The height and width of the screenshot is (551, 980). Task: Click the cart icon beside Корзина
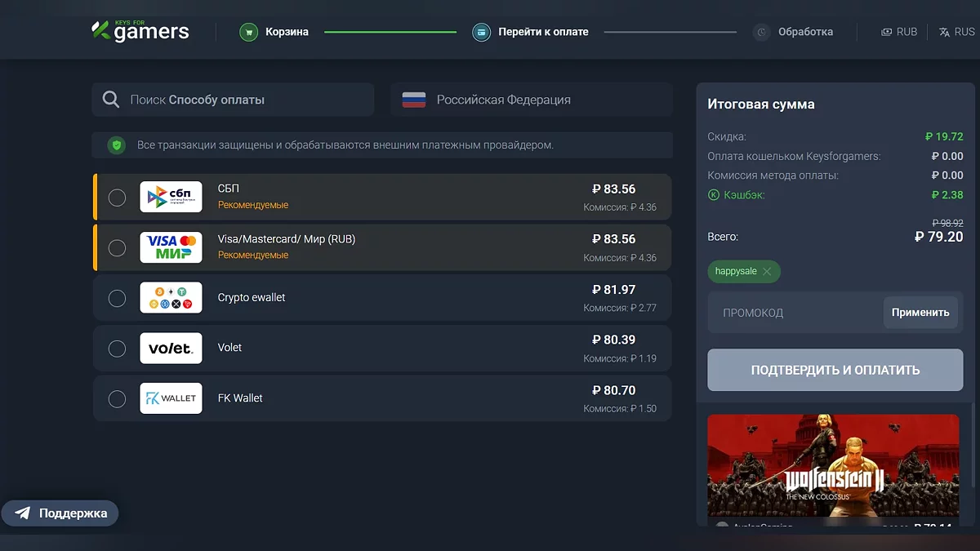(249, 33)
